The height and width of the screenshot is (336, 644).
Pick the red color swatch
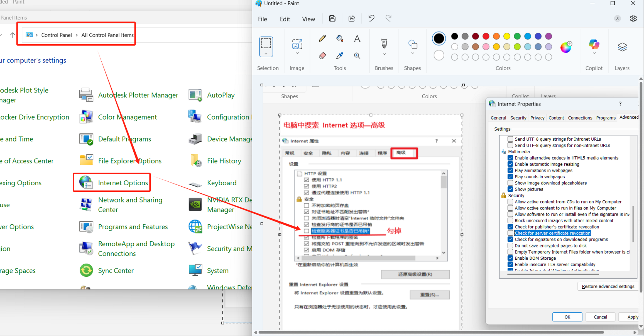click(486, 36)
